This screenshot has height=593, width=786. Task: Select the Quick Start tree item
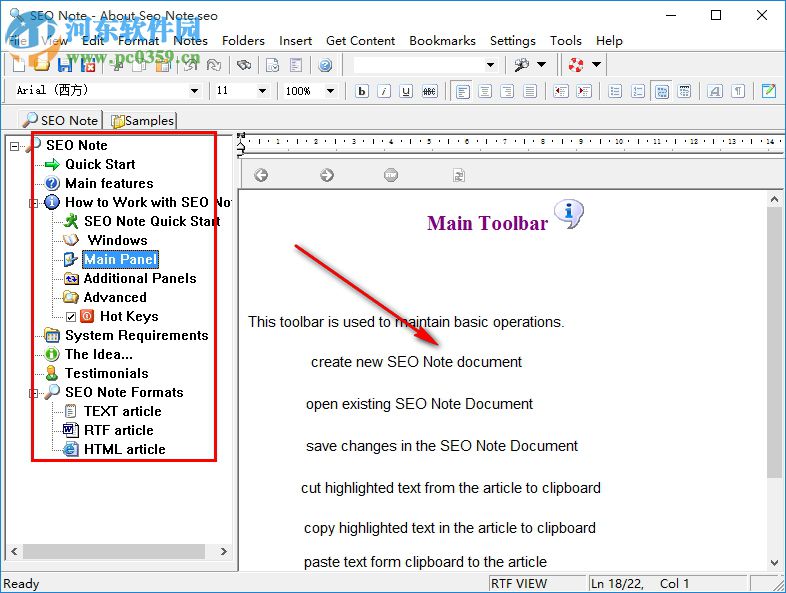pyautogui.click(x=100, y=164)
